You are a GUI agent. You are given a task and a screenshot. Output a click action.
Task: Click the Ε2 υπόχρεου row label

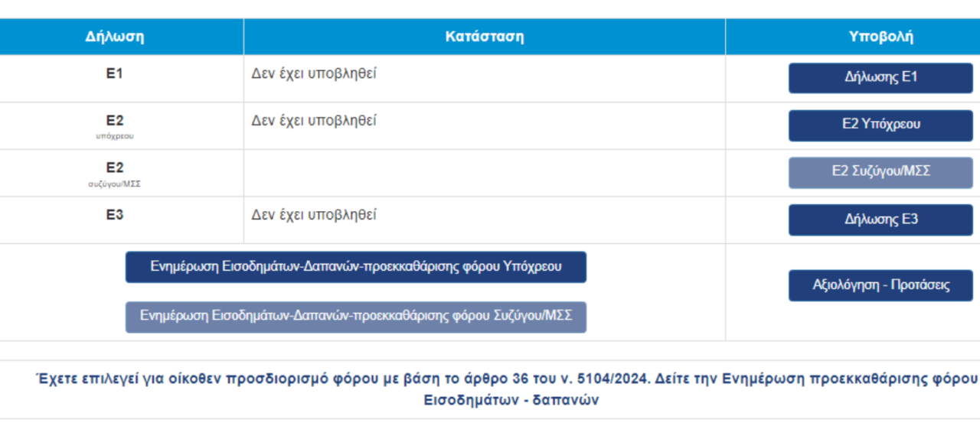(115, 121)
